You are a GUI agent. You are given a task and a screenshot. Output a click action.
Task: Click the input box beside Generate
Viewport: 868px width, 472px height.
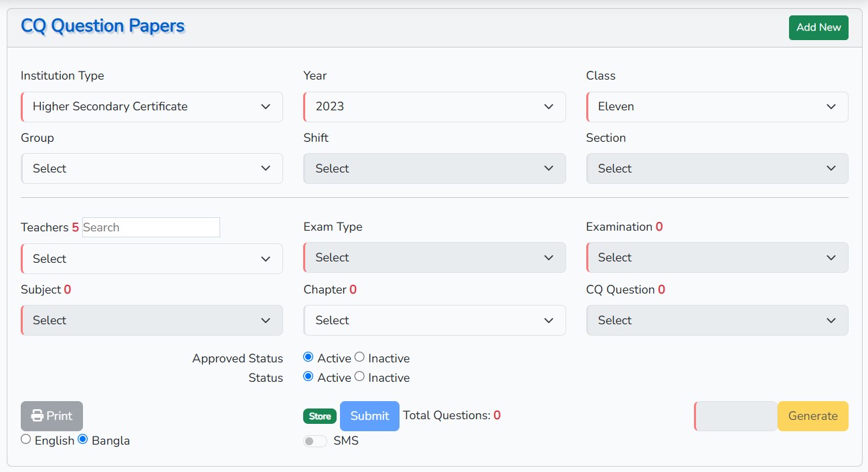(735, 416)
